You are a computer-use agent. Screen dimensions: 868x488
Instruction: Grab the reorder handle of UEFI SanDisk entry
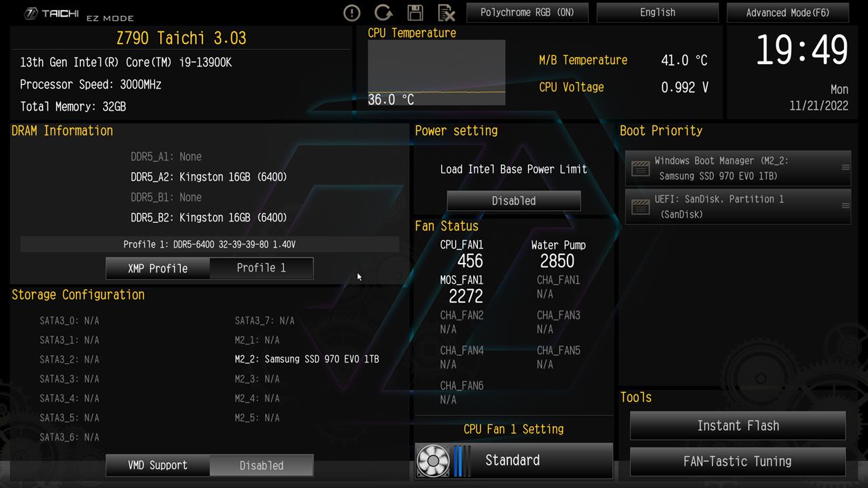845,206
